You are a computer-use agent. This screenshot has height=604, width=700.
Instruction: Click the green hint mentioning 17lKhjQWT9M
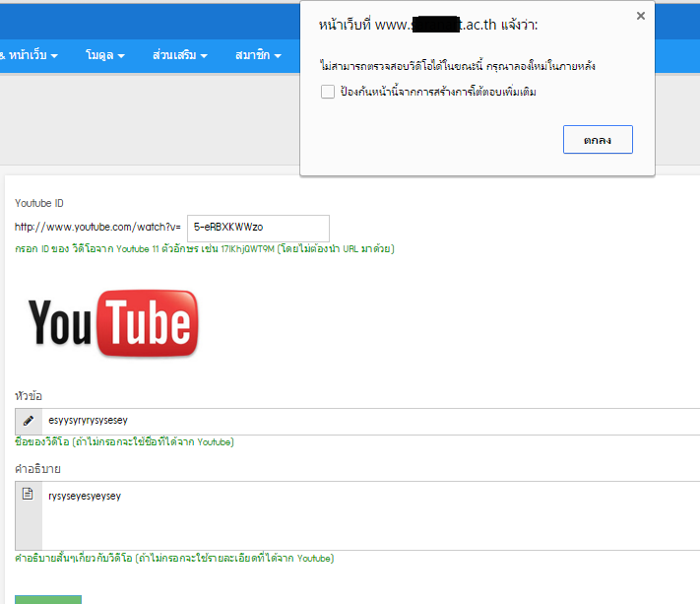click(205, 249)
